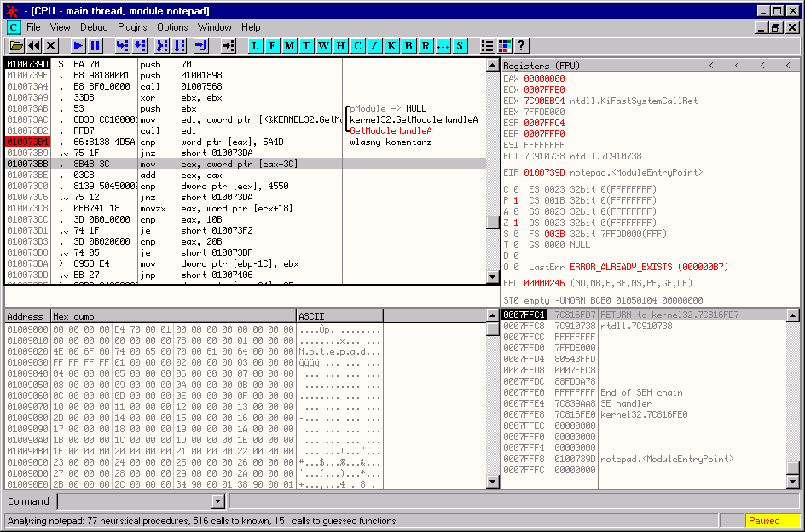805x532 pixels.
Task: Show References with R button
Action: [425, 46]
